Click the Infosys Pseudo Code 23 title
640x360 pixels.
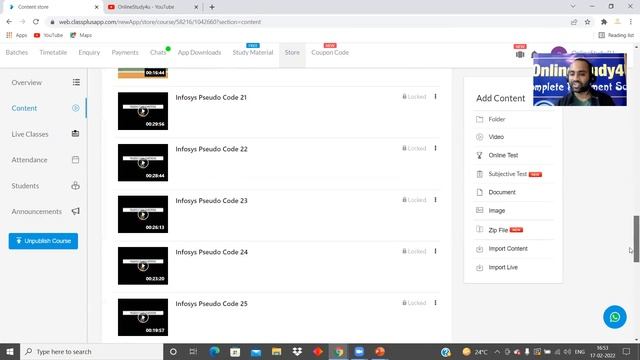(x=211, y=201)
